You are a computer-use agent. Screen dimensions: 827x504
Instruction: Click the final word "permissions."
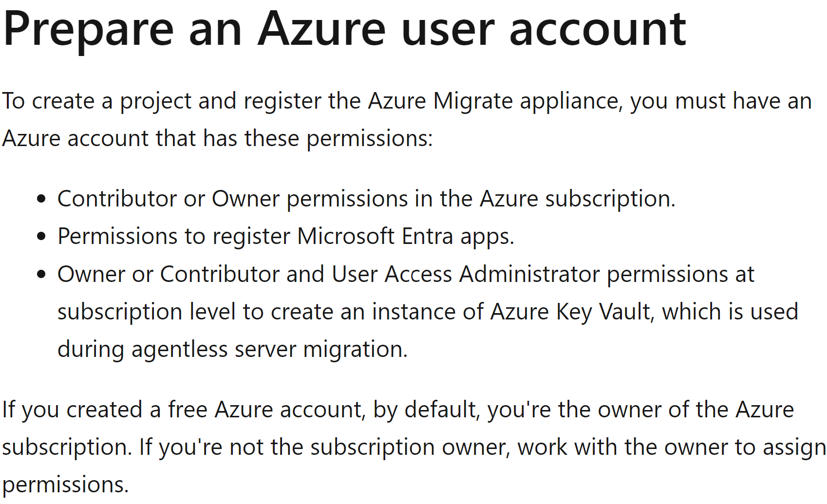pyautogui.click(x=66, y=485)
